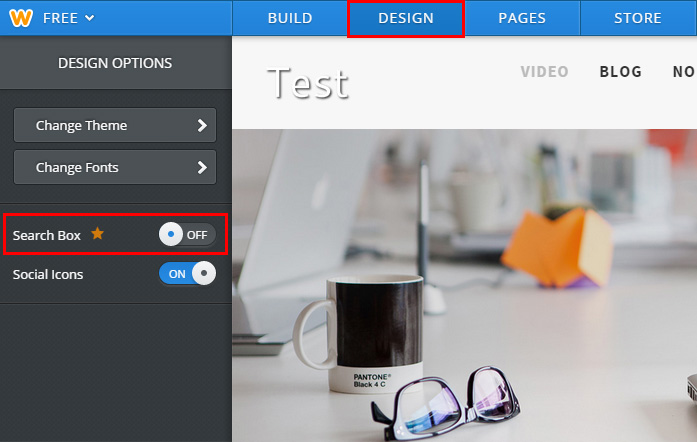Enable the Search Box toggle

tap(187, 234)
